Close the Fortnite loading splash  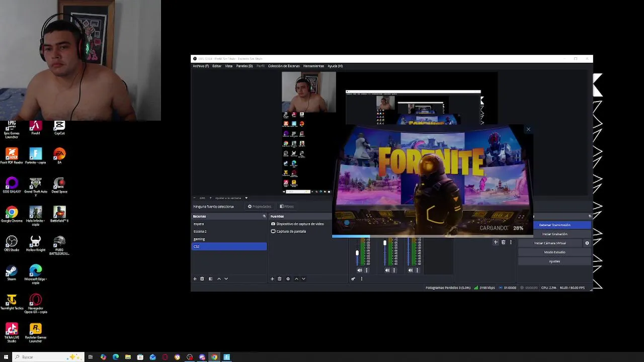click(x=528, y=130)
